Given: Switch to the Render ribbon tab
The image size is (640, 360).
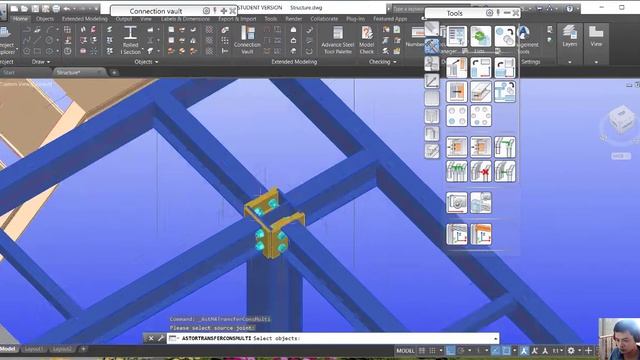Looking at the screenshot, I should coord(293,19).
